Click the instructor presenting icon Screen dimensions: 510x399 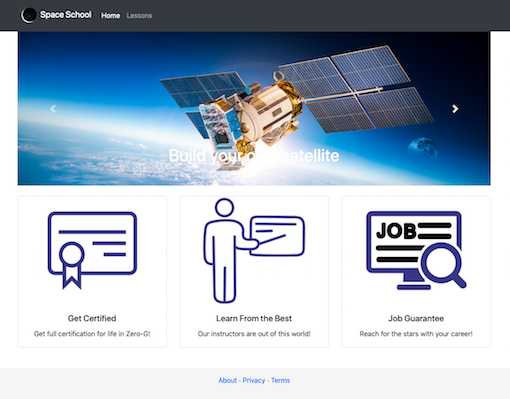click(x=254, y=251)
